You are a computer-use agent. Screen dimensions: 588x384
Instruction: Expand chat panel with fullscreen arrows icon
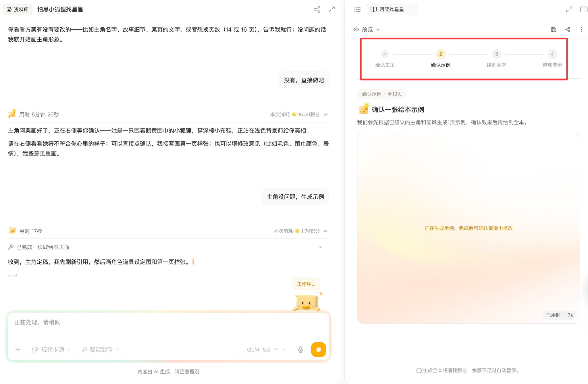tap(331, 9)
